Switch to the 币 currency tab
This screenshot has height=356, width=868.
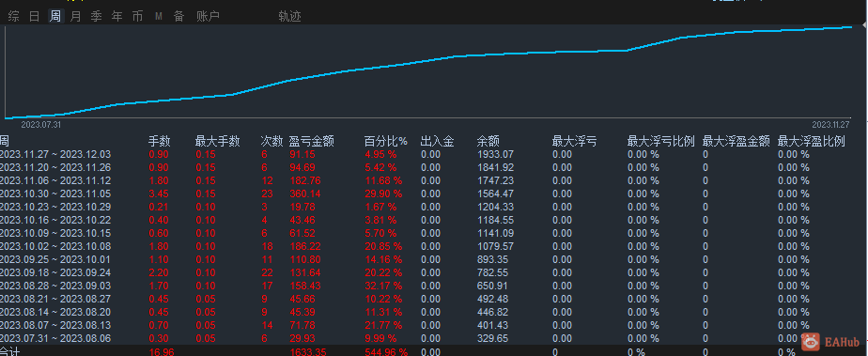(x=138, y=17)
